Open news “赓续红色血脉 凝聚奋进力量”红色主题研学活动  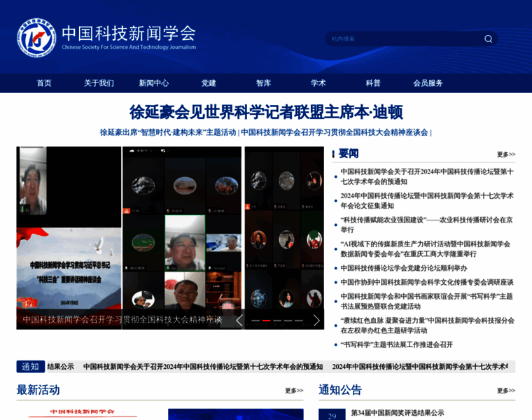pos(427,325)
